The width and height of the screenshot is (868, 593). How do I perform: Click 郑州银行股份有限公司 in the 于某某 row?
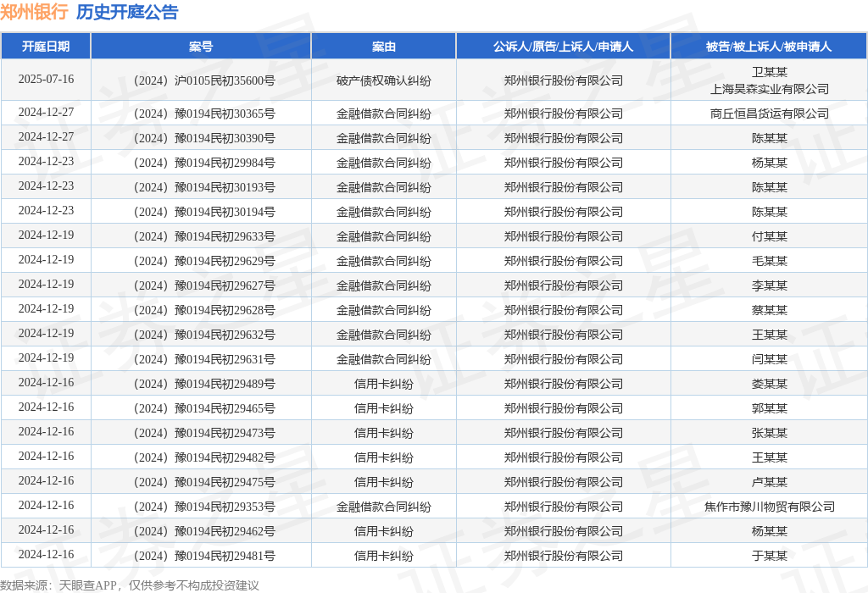pos(563,556)
